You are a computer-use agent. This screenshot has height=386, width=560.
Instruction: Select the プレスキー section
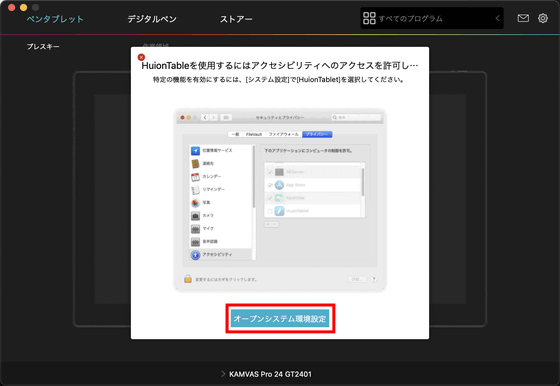[43, 46]
